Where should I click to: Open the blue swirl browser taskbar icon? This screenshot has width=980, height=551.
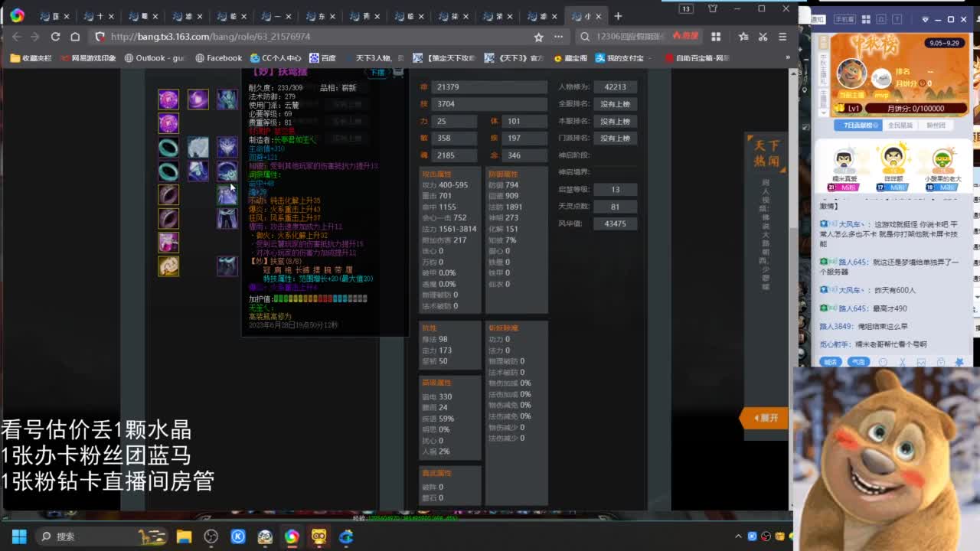coord(346,536)
